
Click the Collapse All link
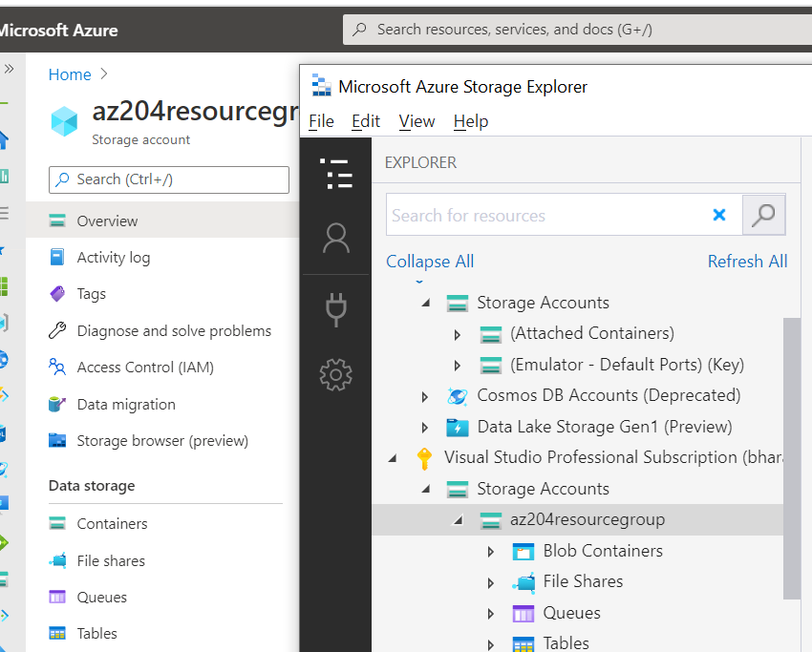tap(430, 262)
